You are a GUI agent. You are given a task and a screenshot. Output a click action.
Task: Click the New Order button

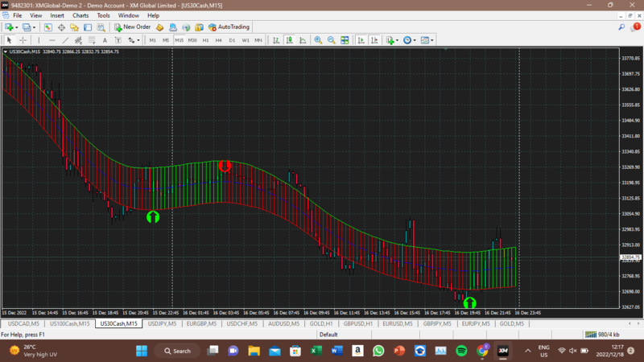click(133, 27)
